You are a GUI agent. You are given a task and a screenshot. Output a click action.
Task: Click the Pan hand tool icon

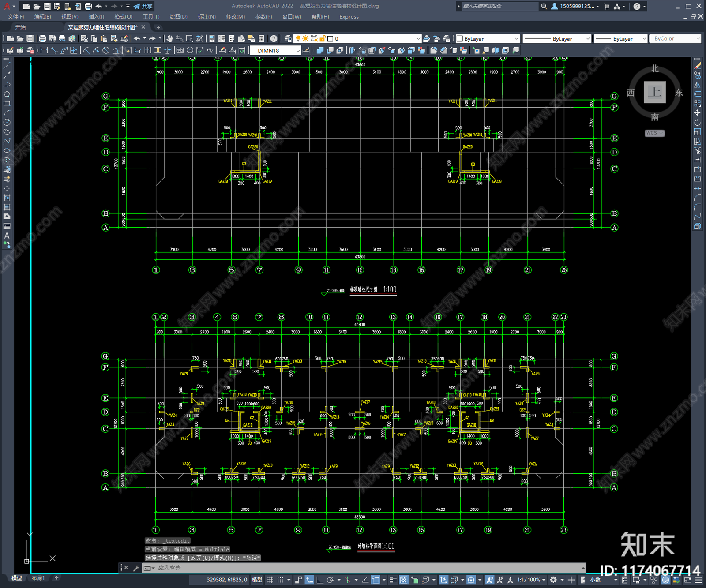(170, 39)
